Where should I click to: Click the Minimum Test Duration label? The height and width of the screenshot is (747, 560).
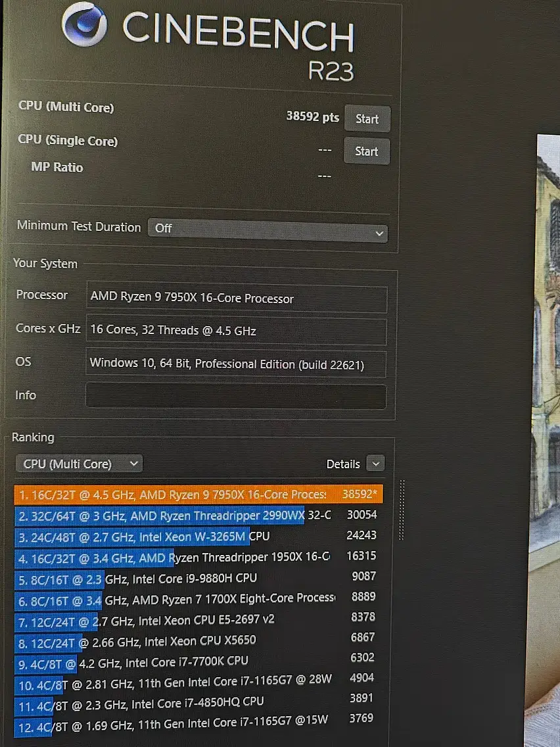tap(79, 226)
